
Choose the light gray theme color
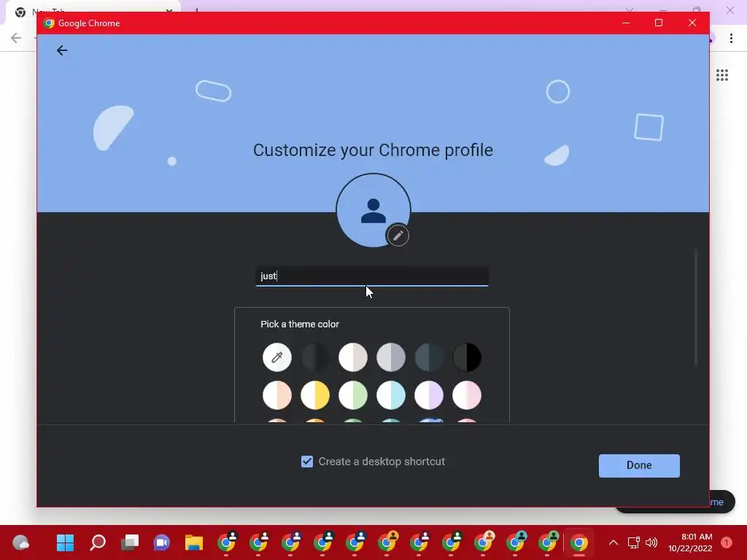point(391,357)
